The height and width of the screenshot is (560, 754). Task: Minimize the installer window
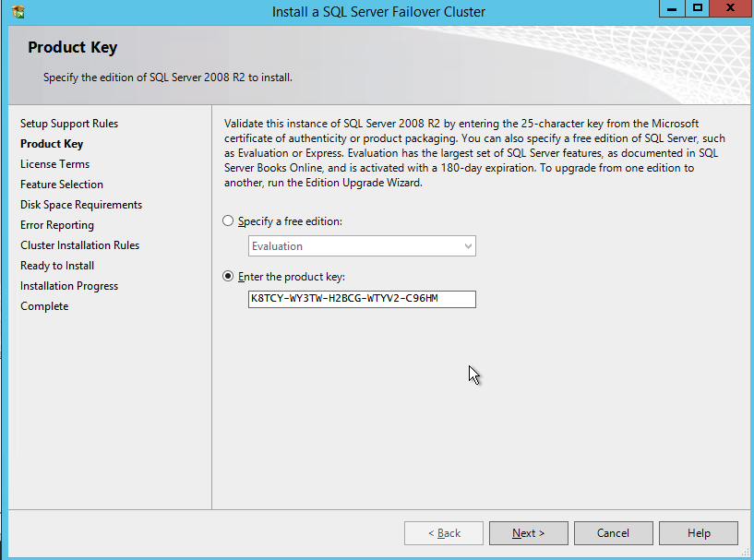[673, 8]
